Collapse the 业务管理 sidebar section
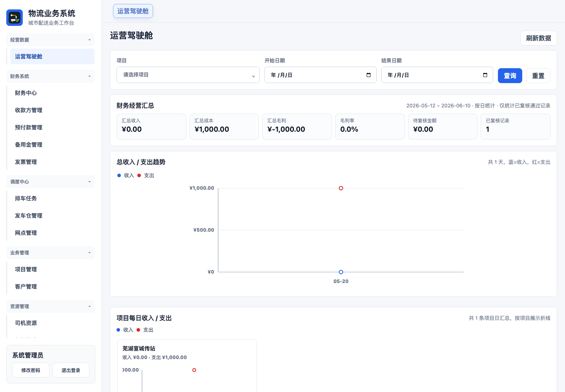Image resolution: width=565 pixels, height=392 pixels. click(x=50, y=253)
